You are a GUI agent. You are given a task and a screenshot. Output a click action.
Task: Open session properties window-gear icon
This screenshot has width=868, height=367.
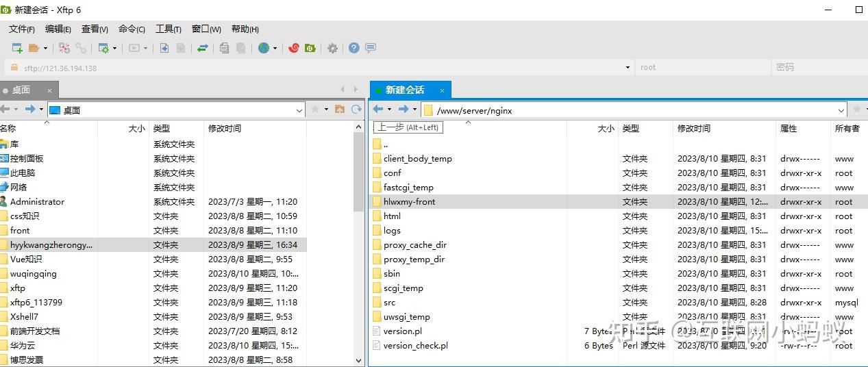tap(103, 48)
